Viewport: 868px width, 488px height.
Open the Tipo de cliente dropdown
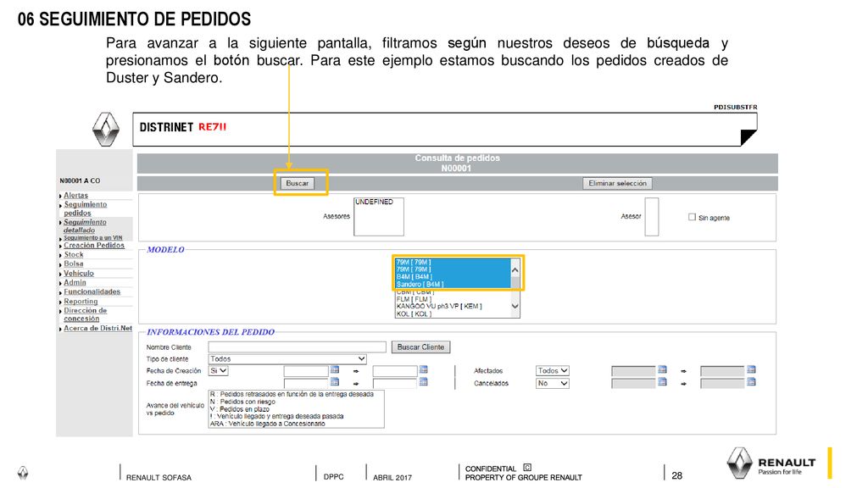pos(287,359)
